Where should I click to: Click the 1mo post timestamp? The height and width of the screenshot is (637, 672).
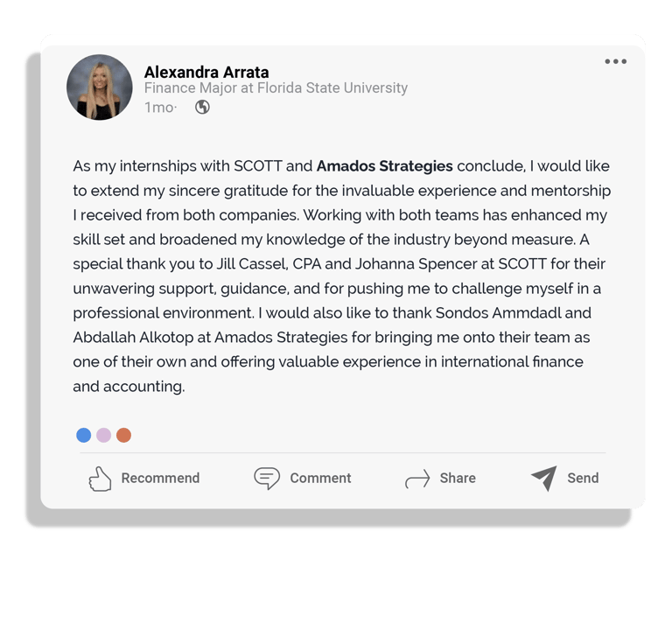[x=159, y=107]
